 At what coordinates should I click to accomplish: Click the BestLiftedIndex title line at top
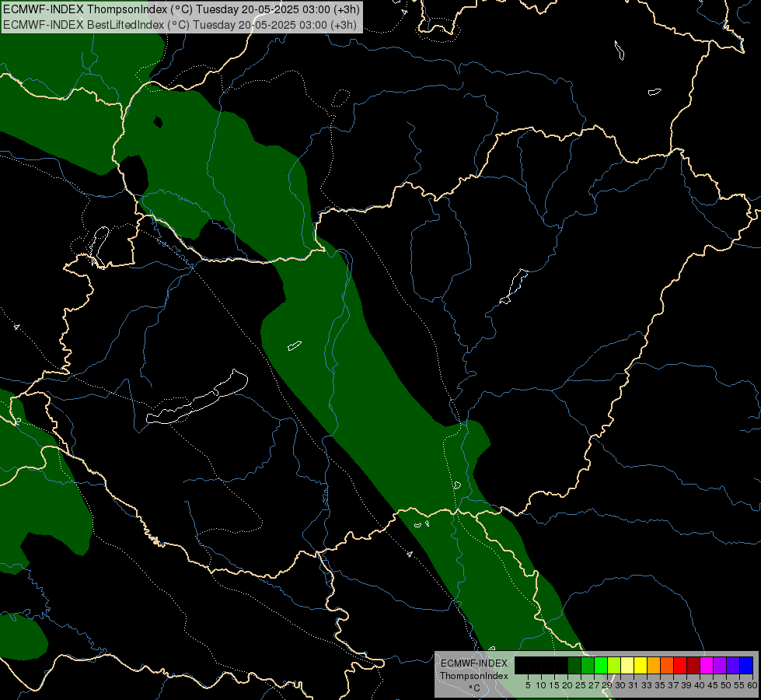tap(180, 25)
